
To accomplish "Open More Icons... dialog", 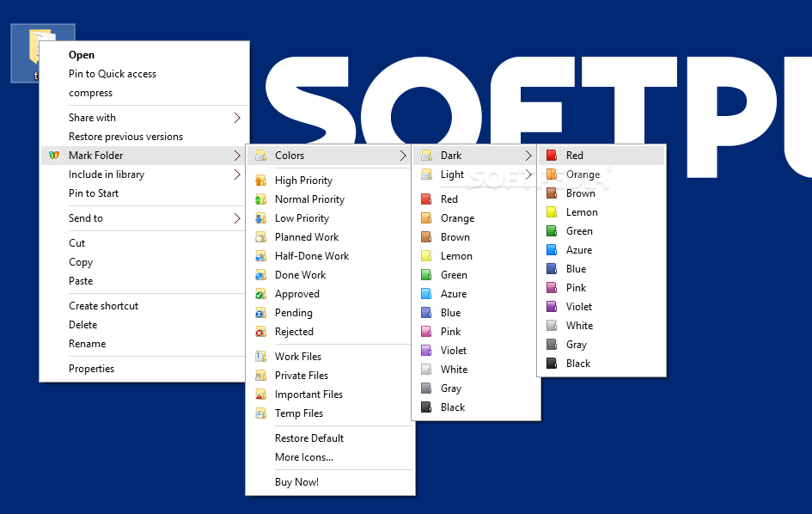I will click(x=304, y=457).
